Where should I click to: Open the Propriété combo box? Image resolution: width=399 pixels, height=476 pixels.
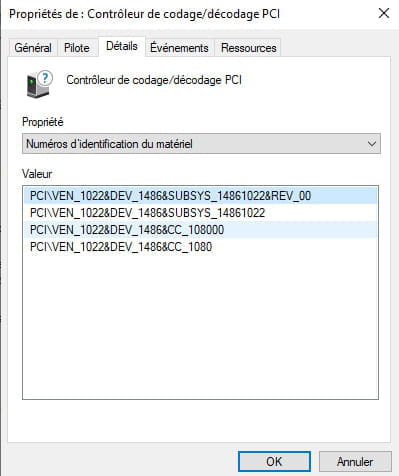[201, 144]
